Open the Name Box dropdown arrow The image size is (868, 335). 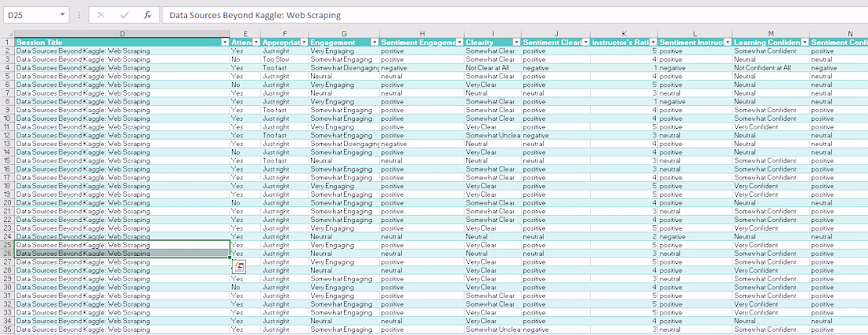62,16
